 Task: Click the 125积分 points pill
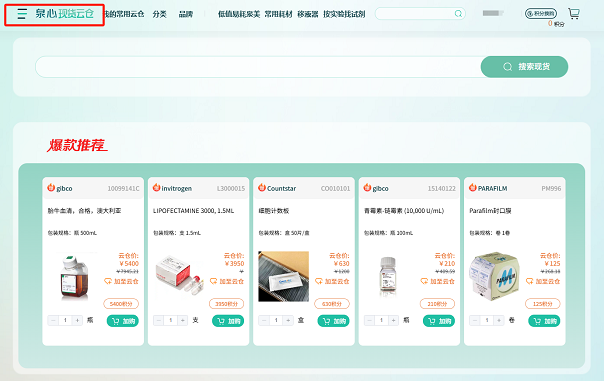pos(543,304)
